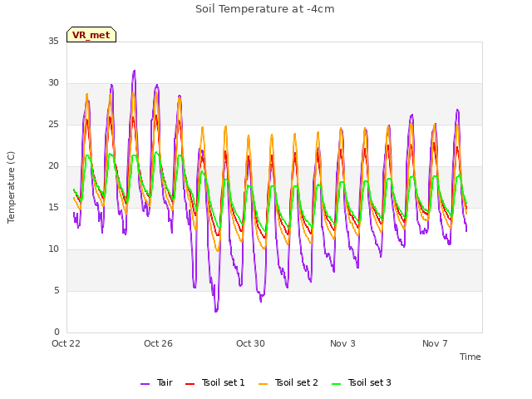
Task: Click the Oct 30 x-axis label
Action: tap(250, 343)
